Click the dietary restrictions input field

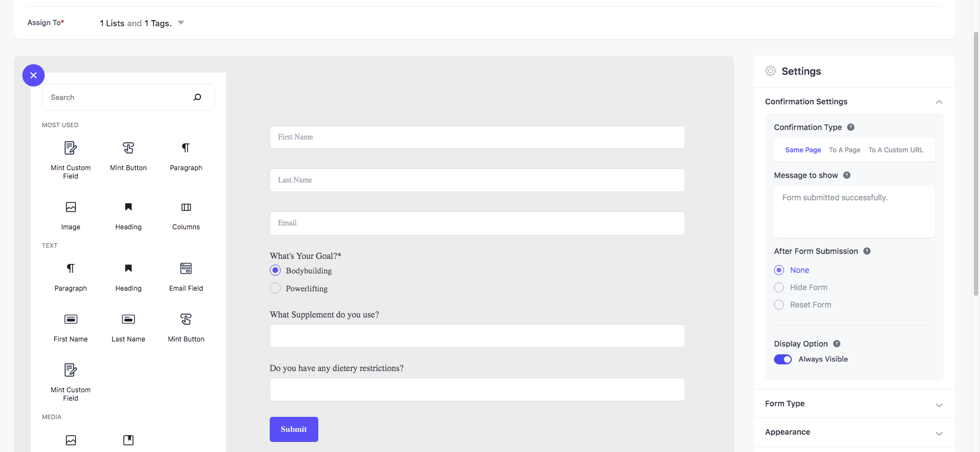[x=477, y=390]
